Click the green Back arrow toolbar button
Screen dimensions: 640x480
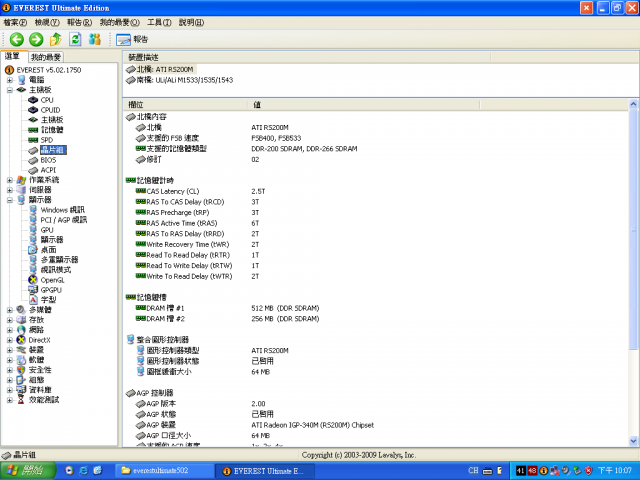point(17,40)
